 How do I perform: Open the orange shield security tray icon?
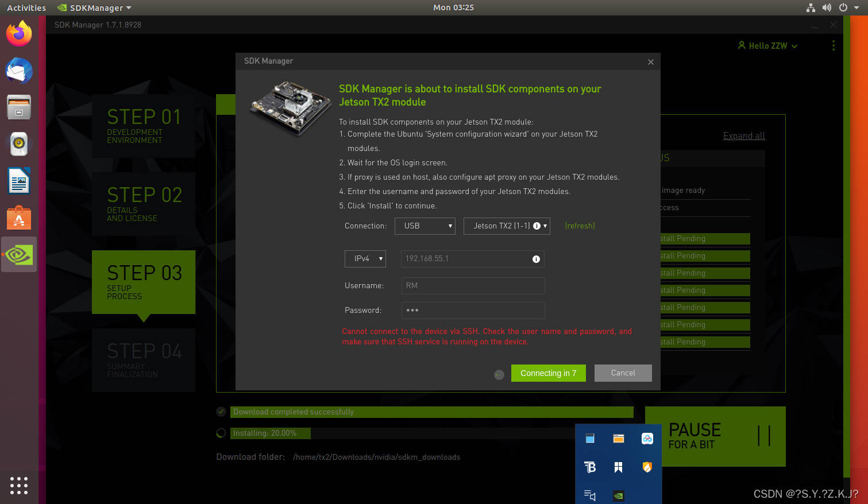647,467
